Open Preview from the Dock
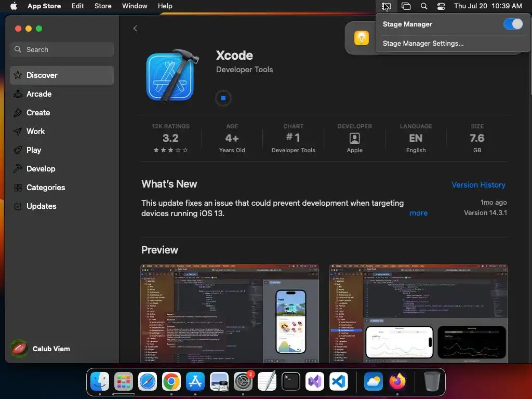Image resolution: width=532 pixels, height=399 pixels. (219, 381)
